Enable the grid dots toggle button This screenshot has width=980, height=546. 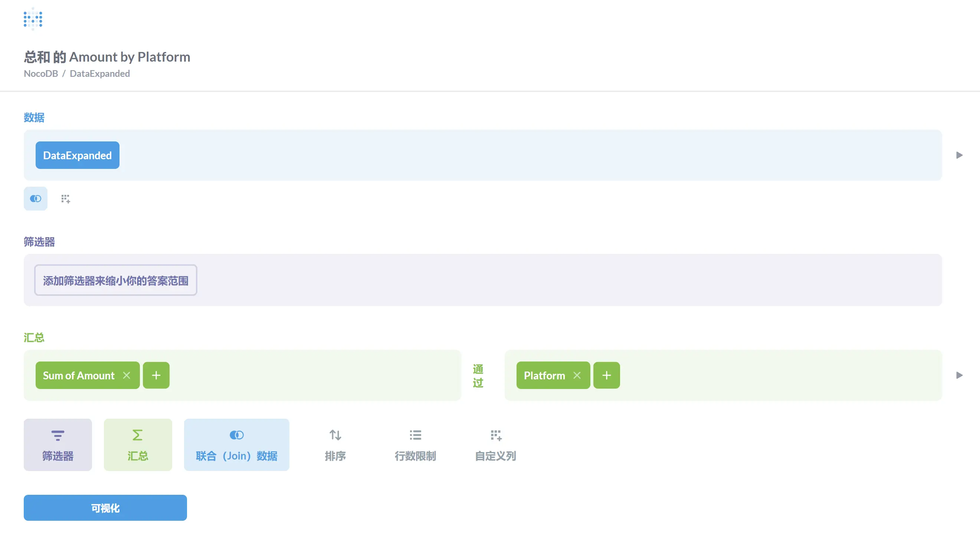click(65, 198)
